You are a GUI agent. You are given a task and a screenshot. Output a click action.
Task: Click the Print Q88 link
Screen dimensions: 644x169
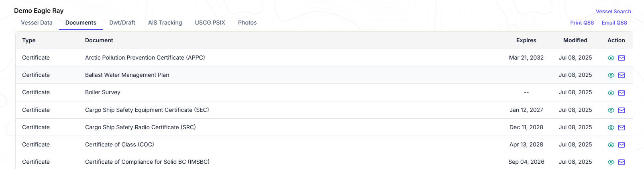pos(582,23)
